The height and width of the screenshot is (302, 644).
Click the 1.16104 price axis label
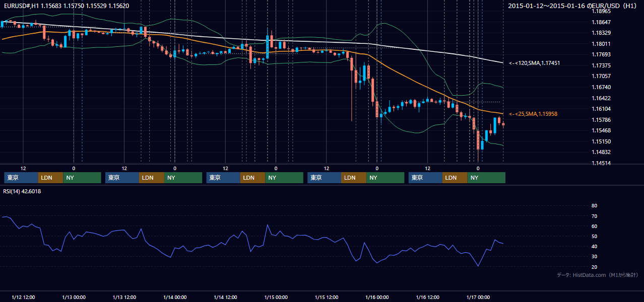click(x=601, y=109)
